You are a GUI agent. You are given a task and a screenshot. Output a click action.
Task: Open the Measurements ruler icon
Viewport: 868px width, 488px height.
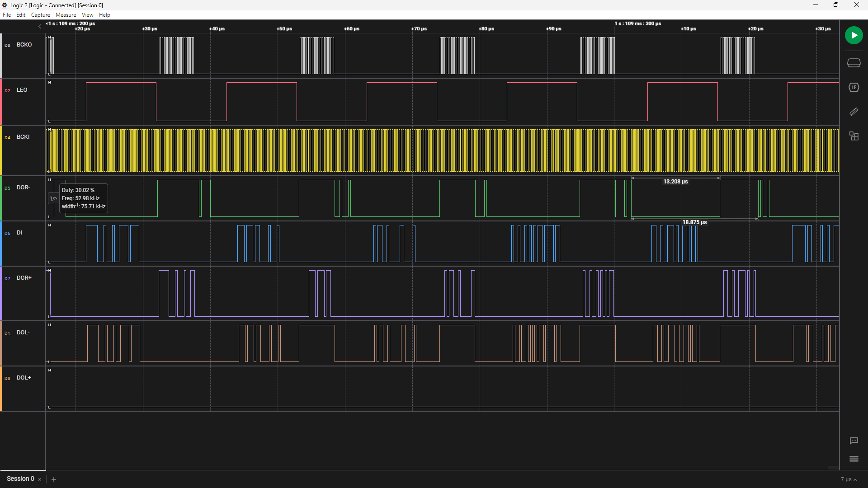[854, 112]
